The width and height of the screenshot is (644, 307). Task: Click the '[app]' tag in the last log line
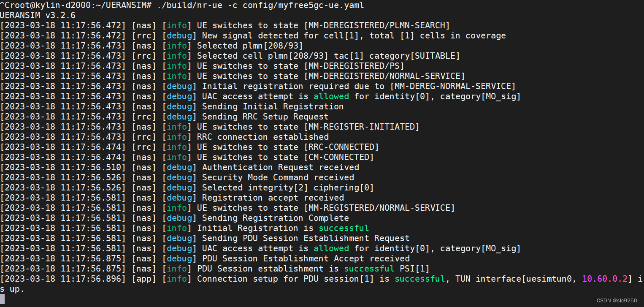click(144, 279)
